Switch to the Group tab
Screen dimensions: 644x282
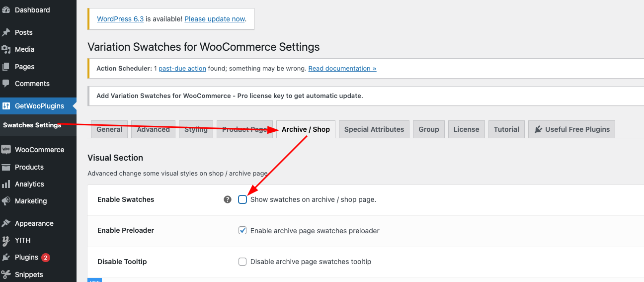pos(429,129)
